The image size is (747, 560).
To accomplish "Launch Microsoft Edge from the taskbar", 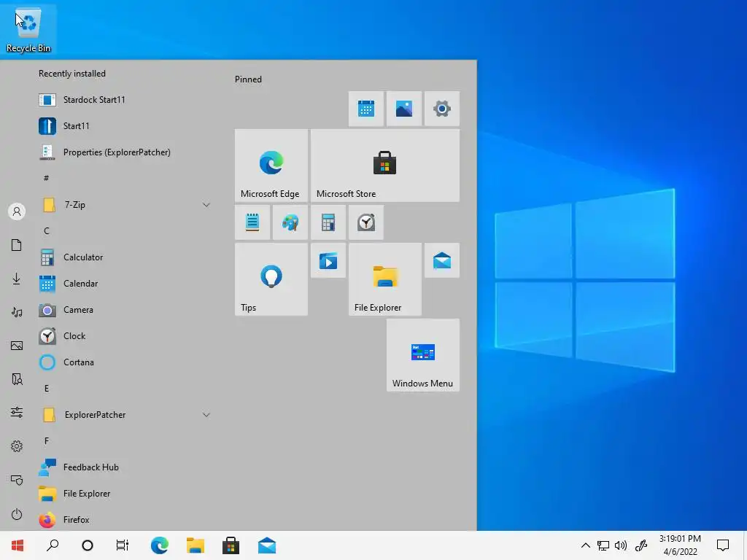I will (x=160, y=545).
